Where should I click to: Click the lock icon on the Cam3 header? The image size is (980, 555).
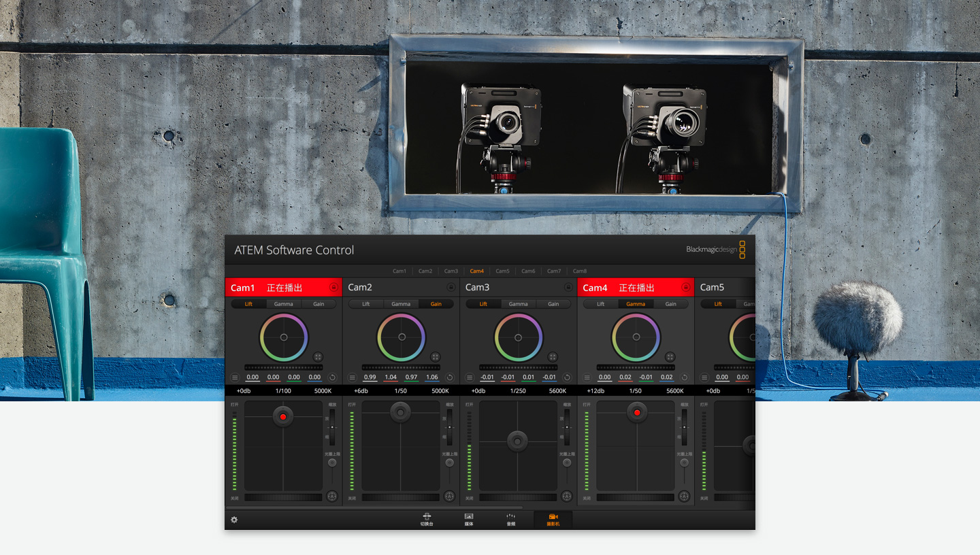click(x=568, y=288)
